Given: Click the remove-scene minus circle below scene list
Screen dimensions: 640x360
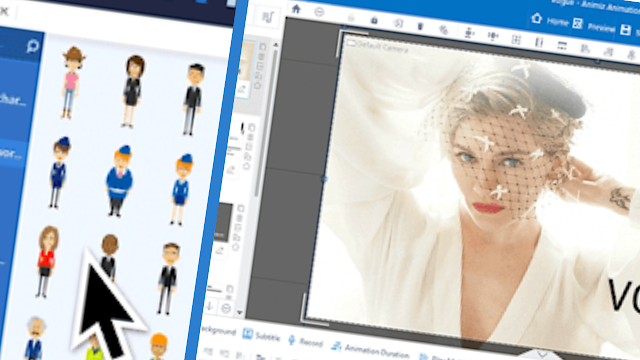Looking at the screenshot, I should pyautogui.click(x=226, y=309).
